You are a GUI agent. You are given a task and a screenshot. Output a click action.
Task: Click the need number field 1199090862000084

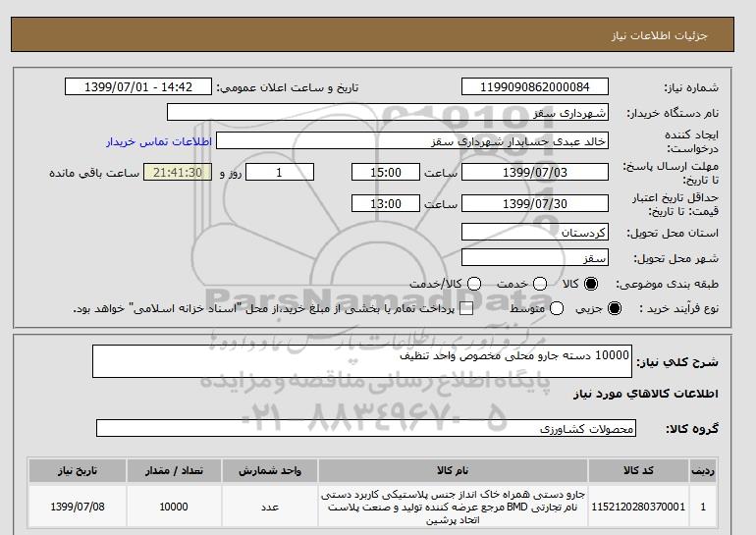click(535, 86)
